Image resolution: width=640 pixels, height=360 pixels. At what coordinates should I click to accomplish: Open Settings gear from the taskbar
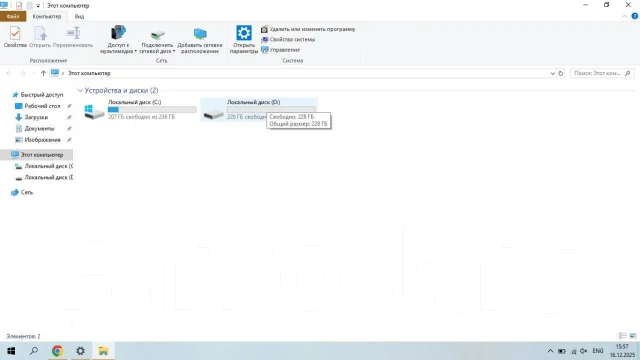pyautogui.click(x=80, y=351)
